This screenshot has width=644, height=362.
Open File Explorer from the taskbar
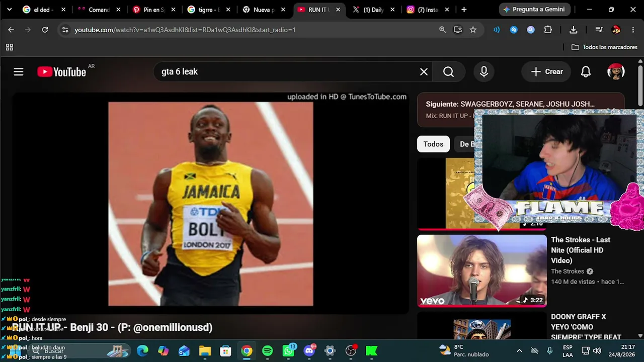[x=205, y=350]
